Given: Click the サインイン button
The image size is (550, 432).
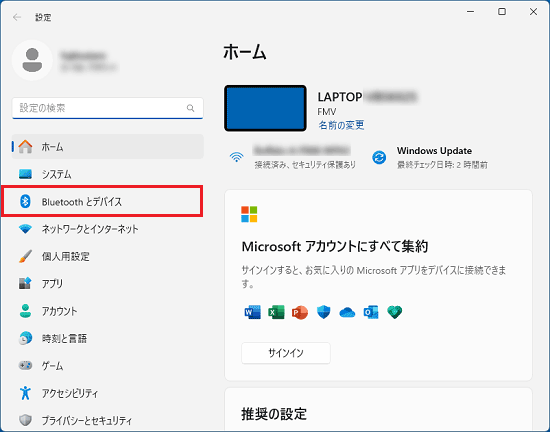Looking at the screenshot, I should (286, 353).
